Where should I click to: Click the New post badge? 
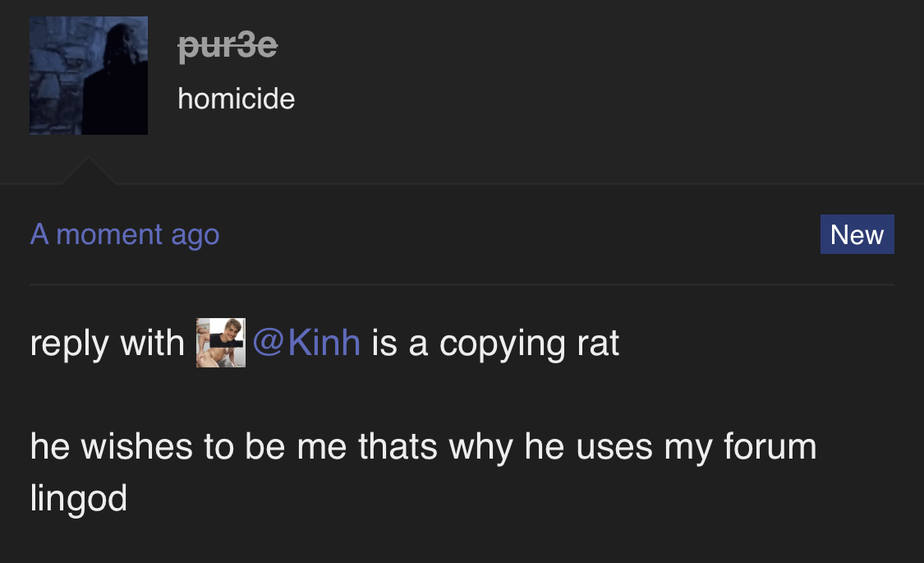pos(857,234)
